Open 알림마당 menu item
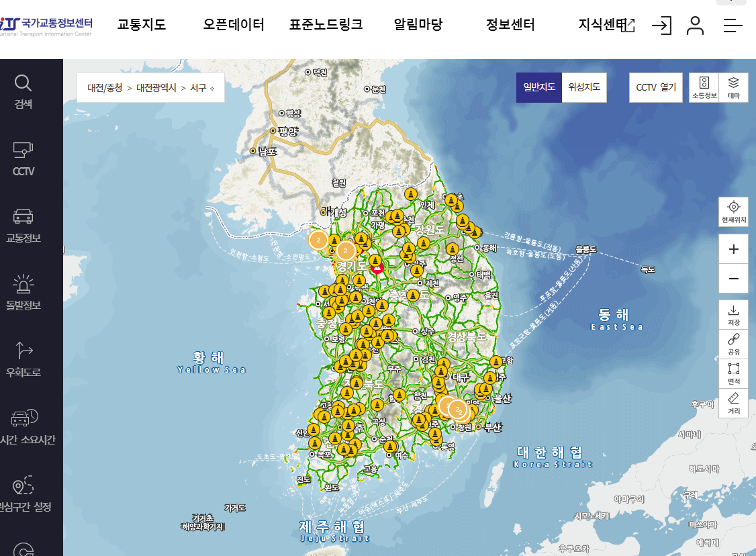This screenshot has height=556, width=756. click(x=418, y=25)
